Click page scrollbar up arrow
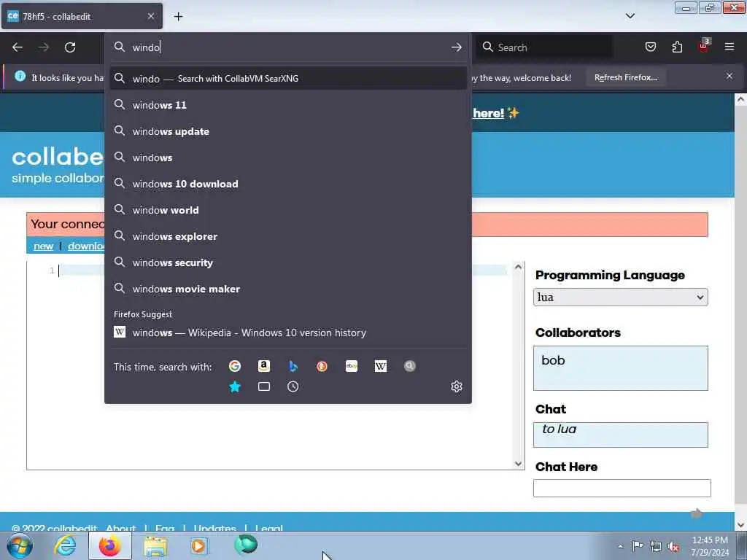This screenshot has height=560, width=747. pos(740,100)
